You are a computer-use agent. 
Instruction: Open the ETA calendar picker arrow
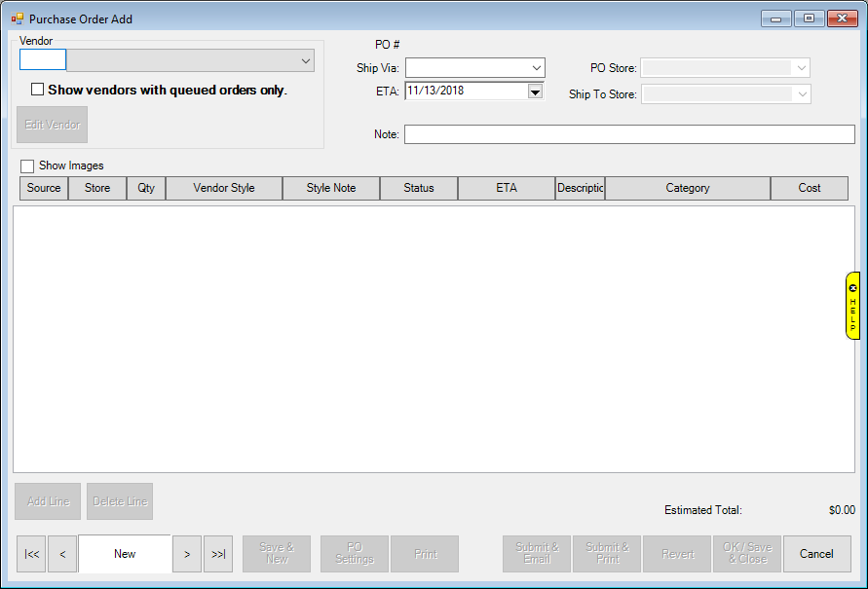click(535, 92)
